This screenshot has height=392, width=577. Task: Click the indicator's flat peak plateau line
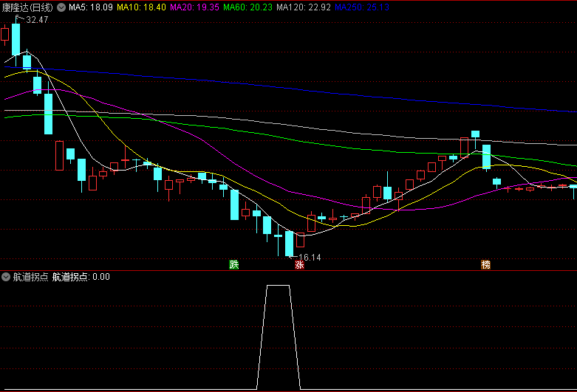pos(279,286)
